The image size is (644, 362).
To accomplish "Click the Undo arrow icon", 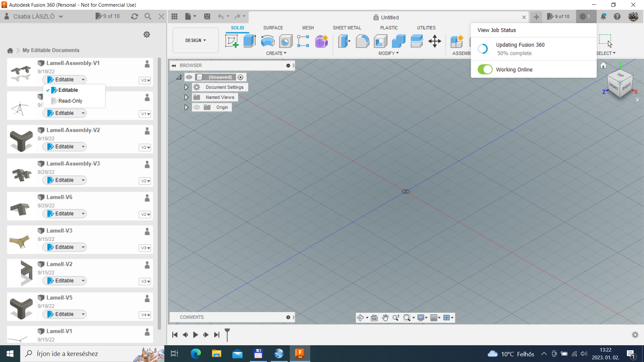I will pyautogui.click(x=221, y=16).
